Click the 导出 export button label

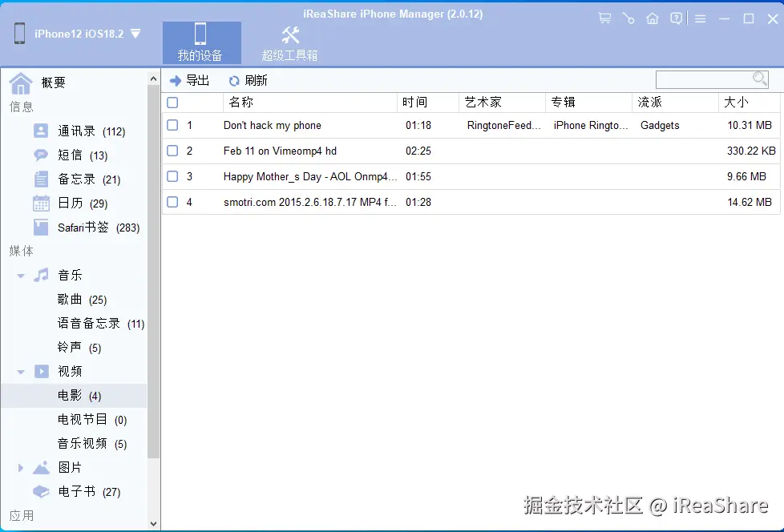tap(197, 80)
